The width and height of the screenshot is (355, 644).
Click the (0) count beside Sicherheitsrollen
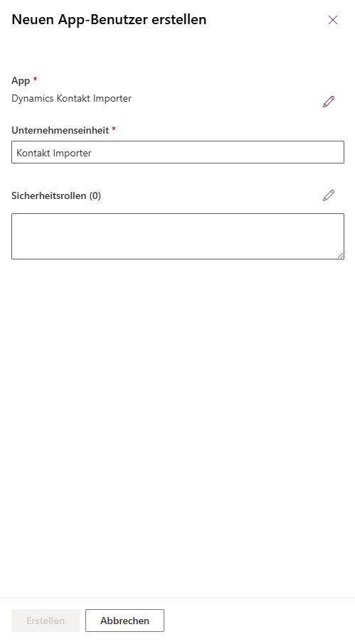coord(95,195)
